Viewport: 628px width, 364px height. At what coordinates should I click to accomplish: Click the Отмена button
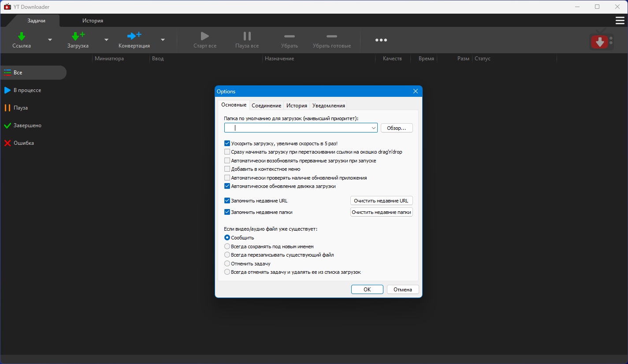coord(403,290)
